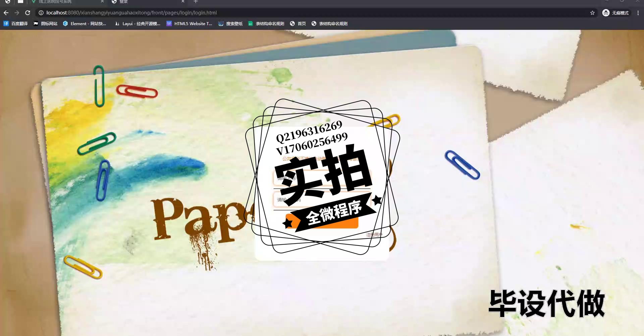Viewport: 644px width, 336px height.
Task: Open the Chrome three-dot menu
Action: coord(638,13)
